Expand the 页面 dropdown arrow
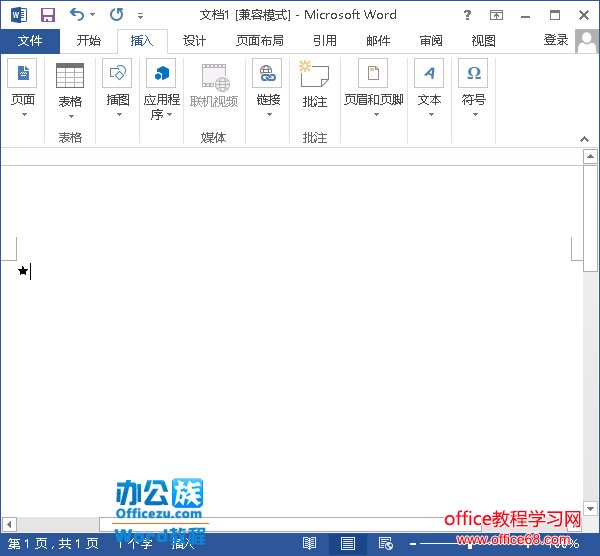 click(x=24, y=114)
